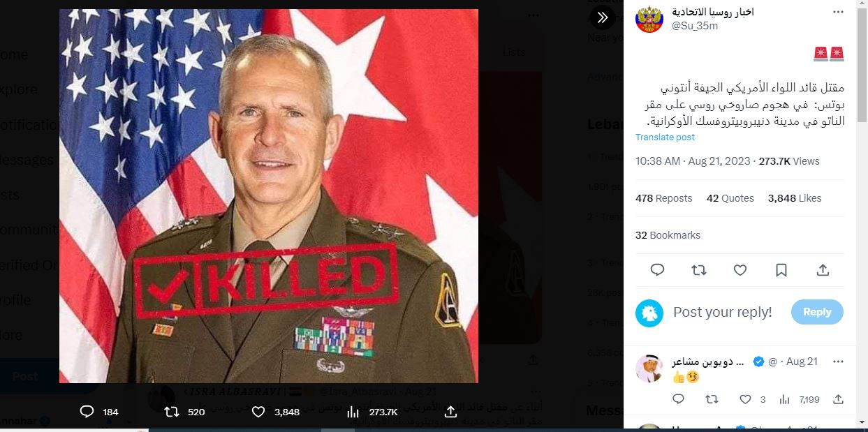
Task: Open the 42 Quotes list
Action: 730,198
